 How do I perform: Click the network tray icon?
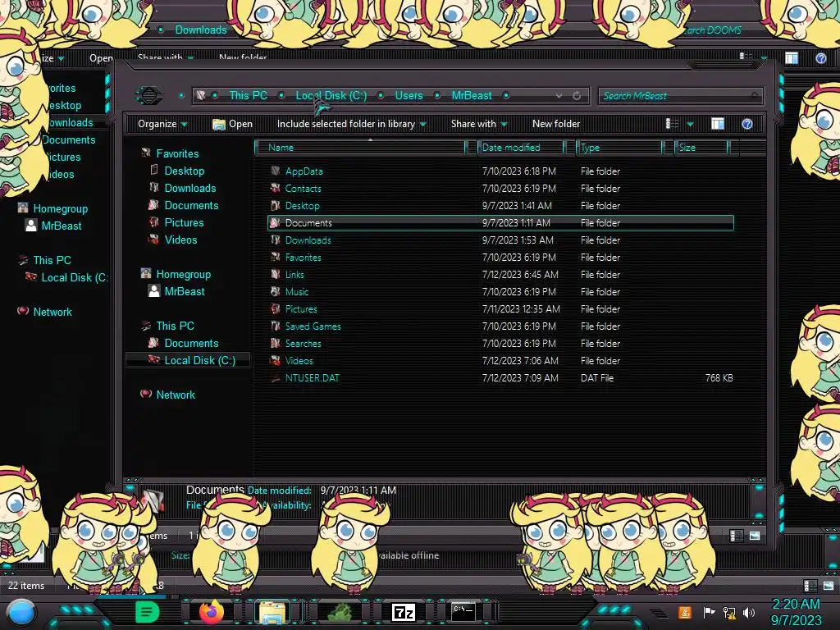point(729,612)
